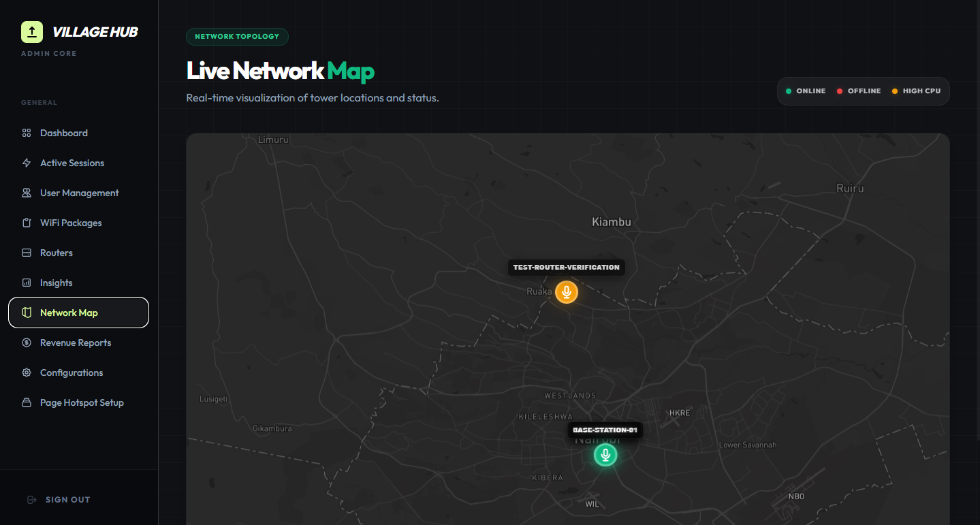980x525 pixels.
Task: Click the TEST-ROUTER-VERIFICATION tower marker
Action: click(x=566, y=292)
